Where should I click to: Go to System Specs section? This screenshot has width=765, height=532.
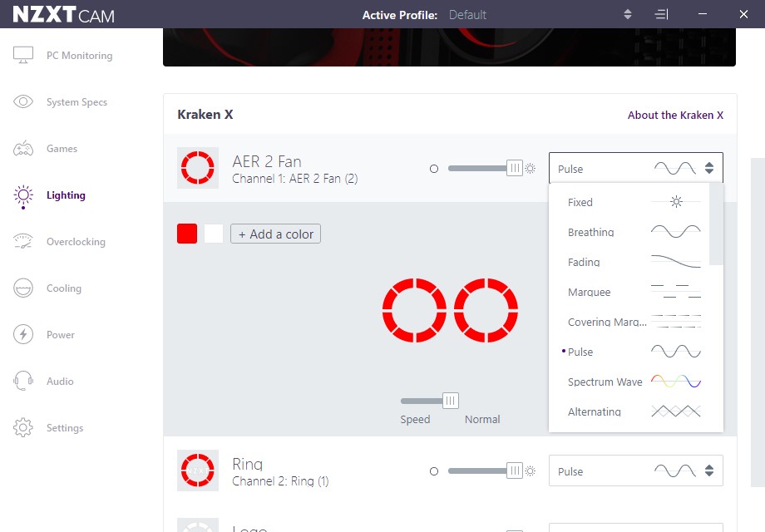[76, 102]
